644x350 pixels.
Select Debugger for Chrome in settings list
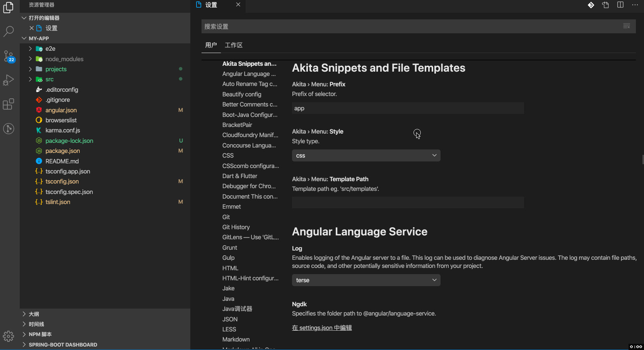249,186
